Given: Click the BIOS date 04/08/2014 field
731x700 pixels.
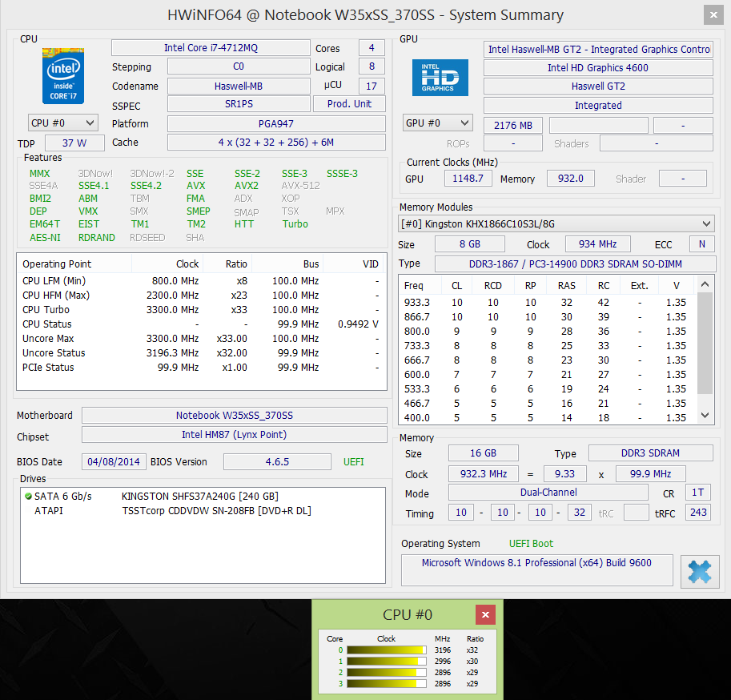Looking at the screenshot, I should pyautogui.click(x=114, y=461).
